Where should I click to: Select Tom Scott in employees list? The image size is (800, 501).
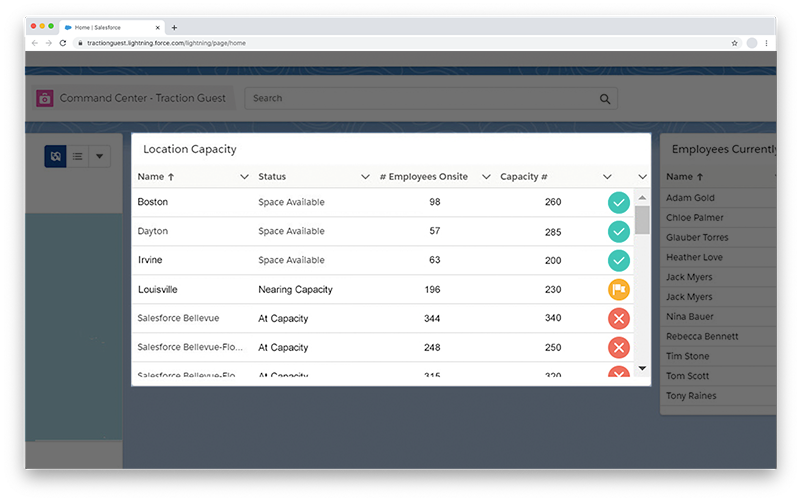click(687, 376)
